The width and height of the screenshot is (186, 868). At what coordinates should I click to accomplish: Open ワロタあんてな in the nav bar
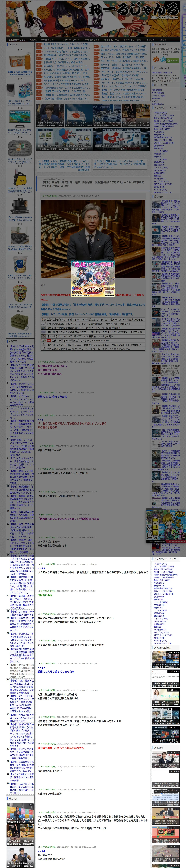point(92,40)
